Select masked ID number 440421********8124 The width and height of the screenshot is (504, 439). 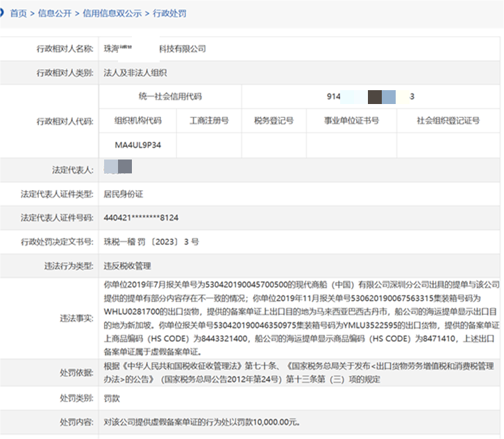pyautogui.click(x=141, y=218)
